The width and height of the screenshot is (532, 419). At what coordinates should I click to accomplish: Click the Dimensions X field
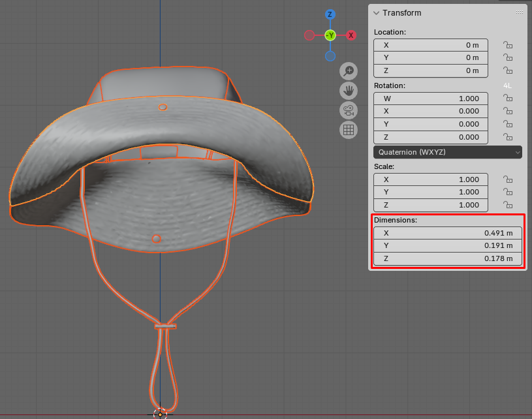tap(448, 233)
